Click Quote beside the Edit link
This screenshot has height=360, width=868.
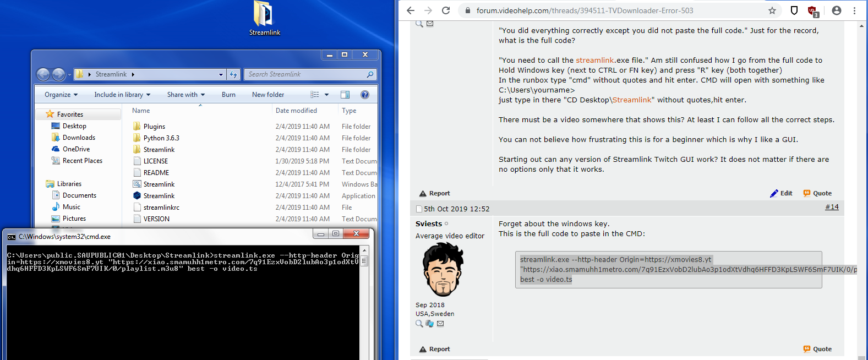[817, 193]
